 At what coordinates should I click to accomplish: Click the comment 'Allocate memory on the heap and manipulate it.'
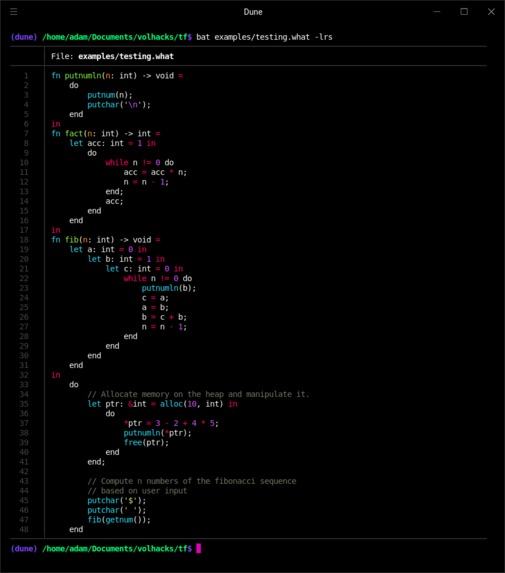click(x=205, y=394)
